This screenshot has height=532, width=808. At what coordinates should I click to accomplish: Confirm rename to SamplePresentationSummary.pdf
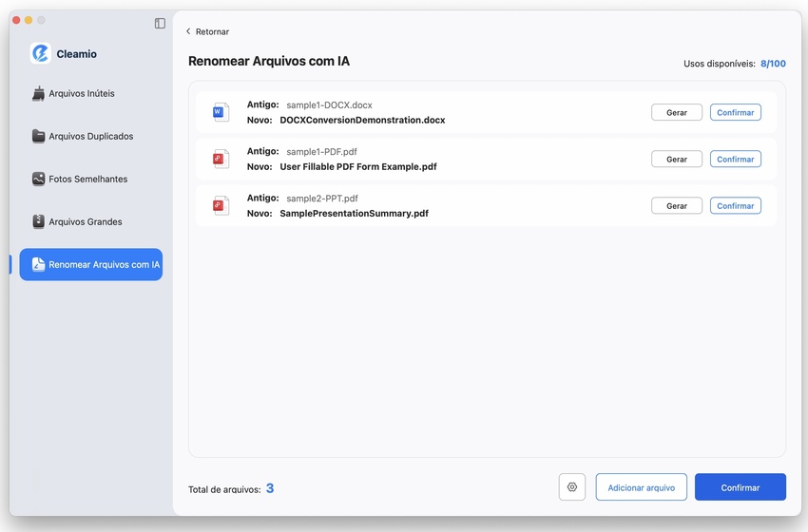(x=735, y=205)
